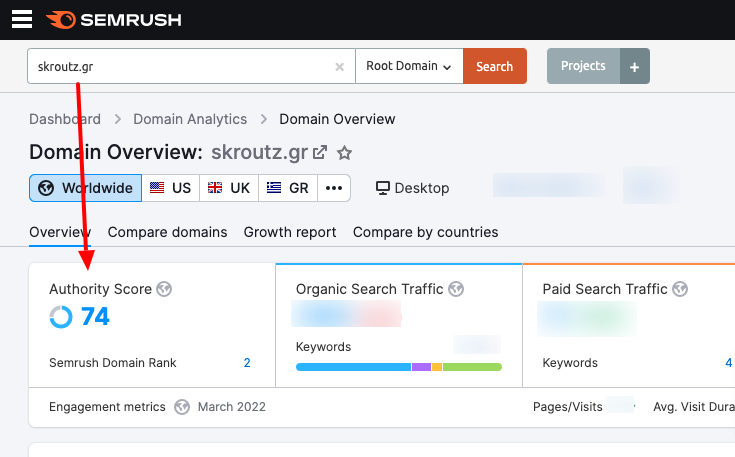Select the Pages/Visits metric label

point(568,407)
